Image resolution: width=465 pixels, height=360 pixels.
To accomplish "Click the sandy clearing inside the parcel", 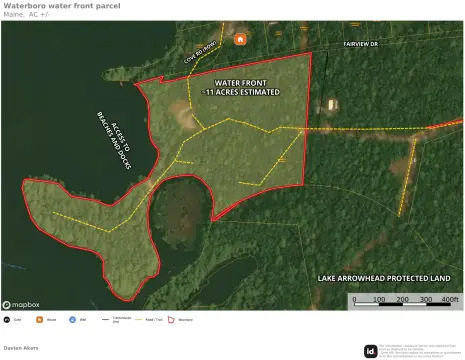I will tap(183, 114).
